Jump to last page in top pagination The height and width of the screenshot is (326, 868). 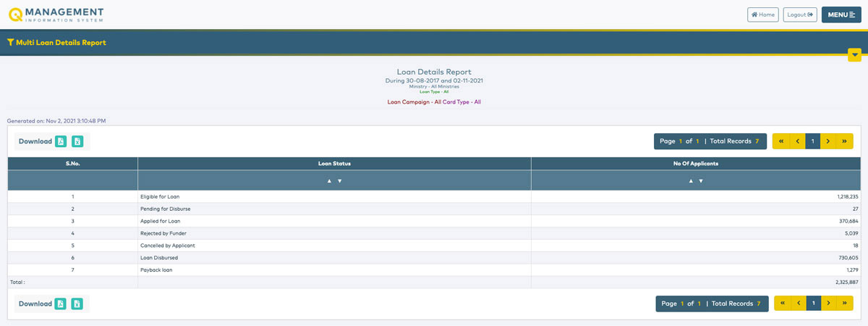click(845, 141)
